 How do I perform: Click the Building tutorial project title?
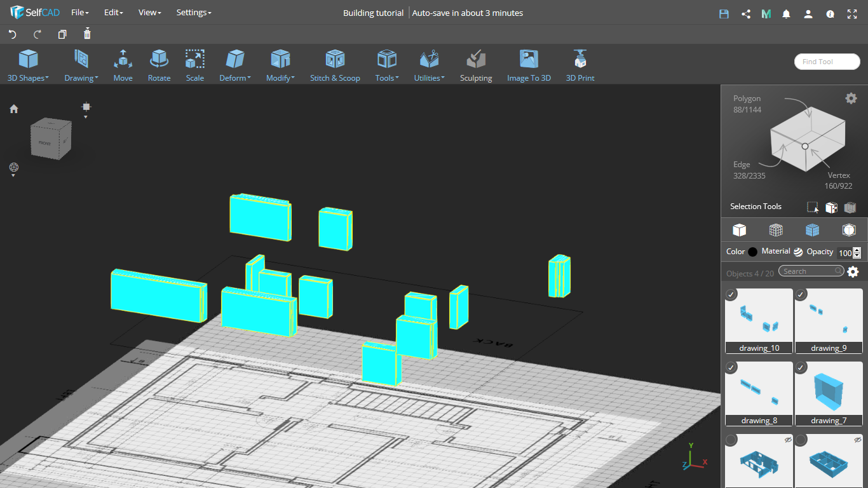pos(373,13)
